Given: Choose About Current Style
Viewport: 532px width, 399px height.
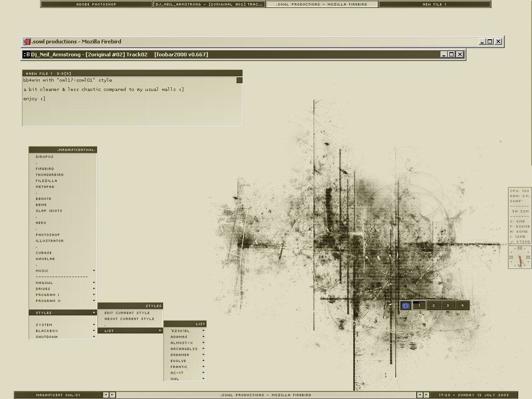Looking at the screenshot, I should coord(130,319).
